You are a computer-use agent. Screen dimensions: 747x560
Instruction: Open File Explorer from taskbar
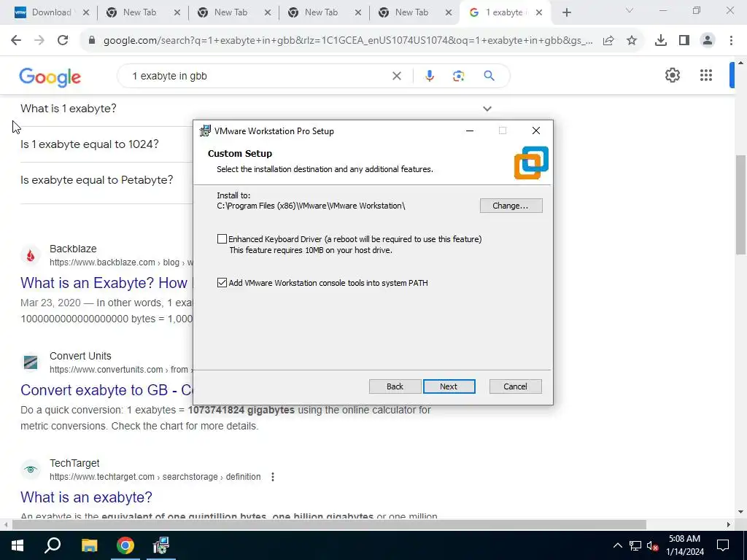click(89, 545)
